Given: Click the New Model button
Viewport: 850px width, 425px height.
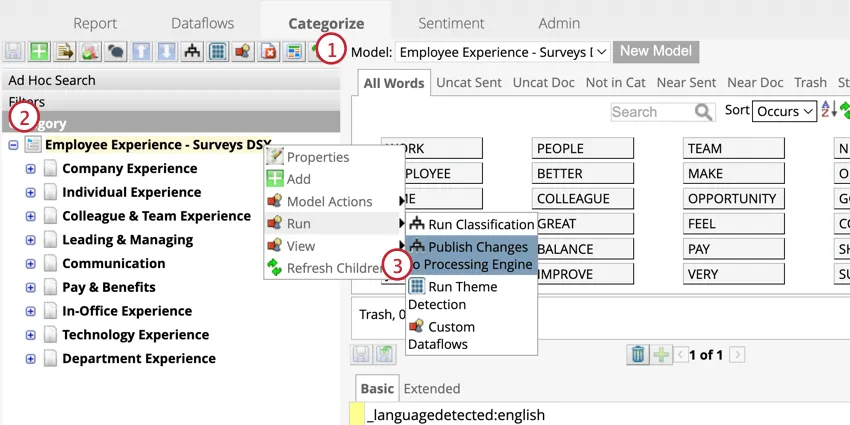Looking at the screenshot, I should pyautogui.click(x=656, y=51).
